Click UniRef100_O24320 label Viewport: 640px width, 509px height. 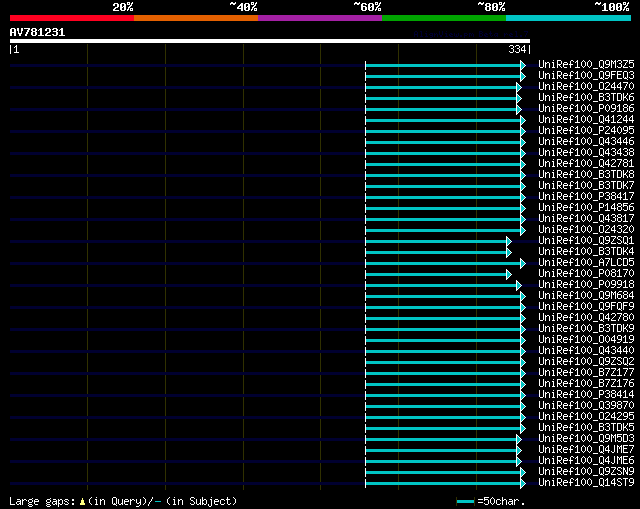pos(586,230)
